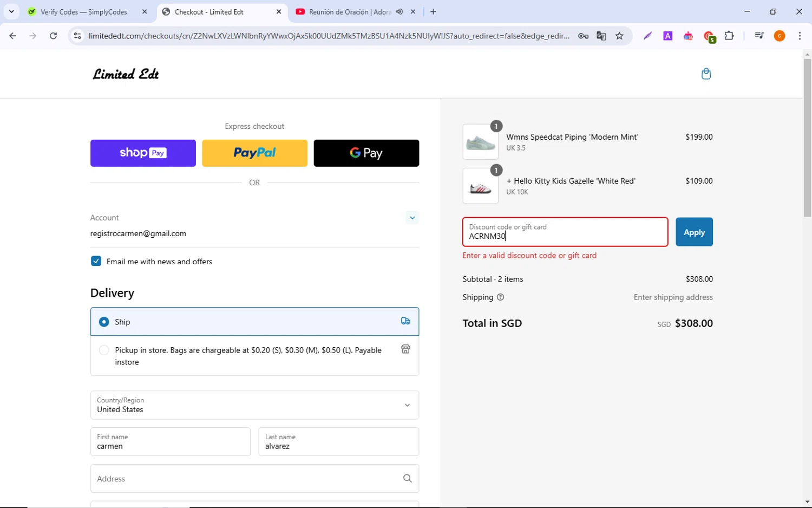Apply the discount code
812x508 pixels.
tap(694, 232)
